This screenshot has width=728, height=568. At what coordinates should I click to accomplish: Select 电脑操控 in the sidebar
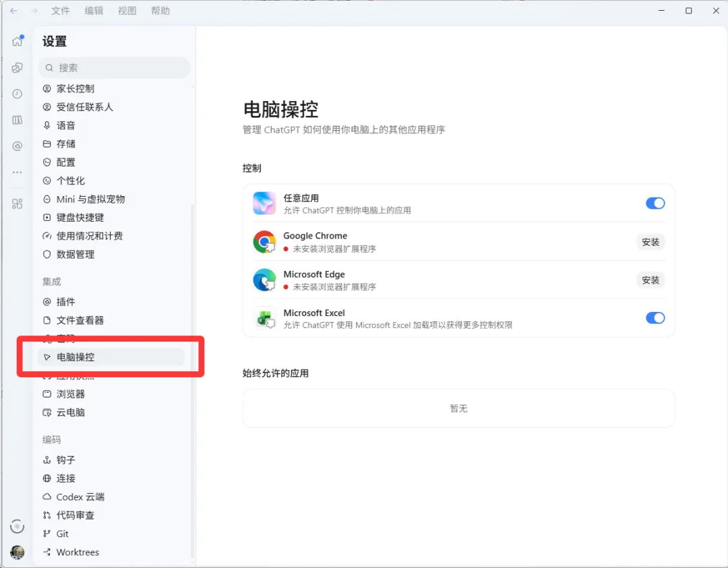click(x=111, y=357)
